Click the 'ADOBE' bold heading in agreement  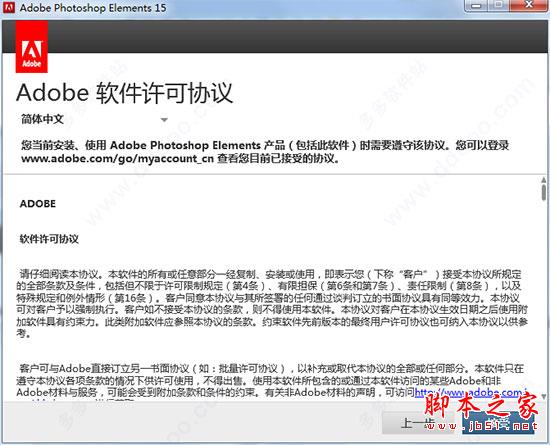[x=38, y=204]
